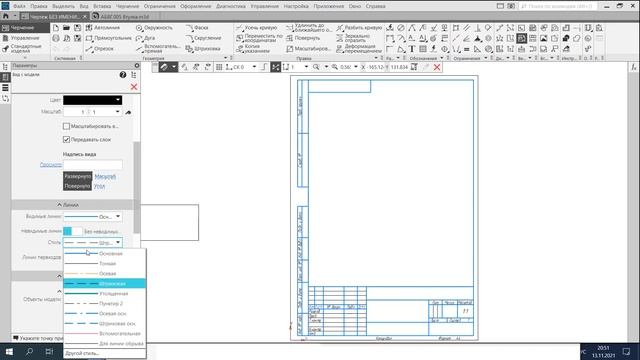Viewport: 640px width, 360px height.
Task: Select the Вспомогательная прямая tool
Action: 158,49
